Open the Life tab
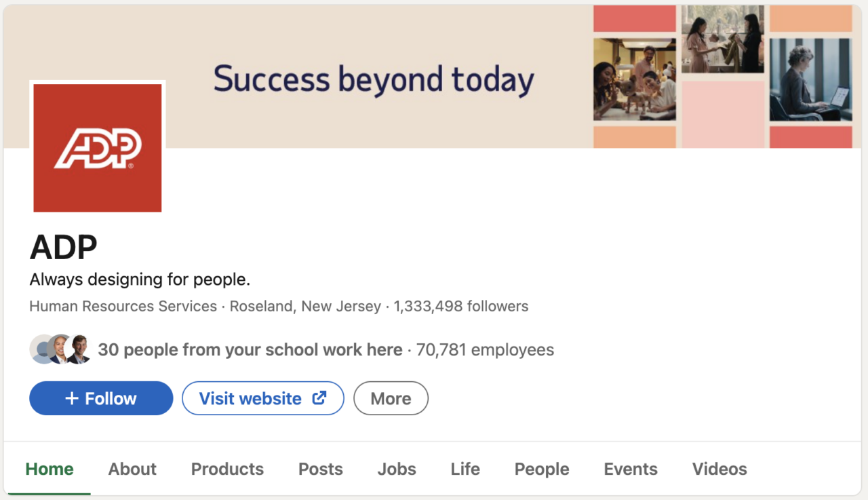 (465, 469)
